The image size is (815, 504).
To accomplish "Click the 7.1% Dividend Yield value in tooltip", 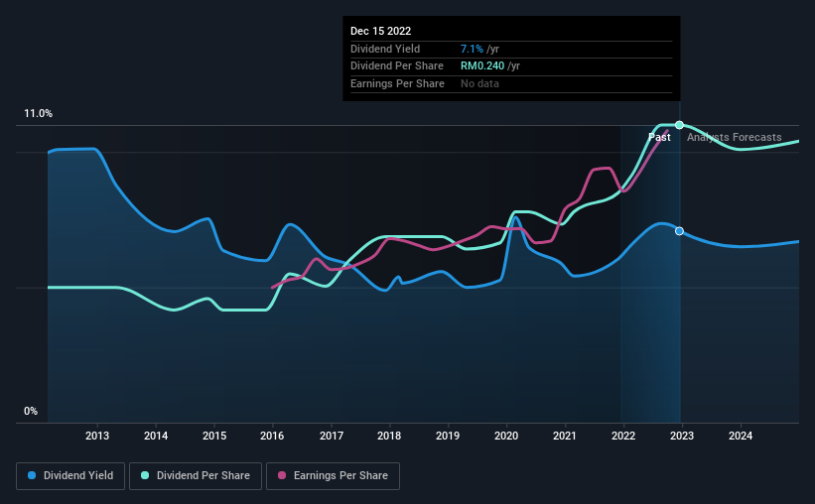I will tap(472, 49).
